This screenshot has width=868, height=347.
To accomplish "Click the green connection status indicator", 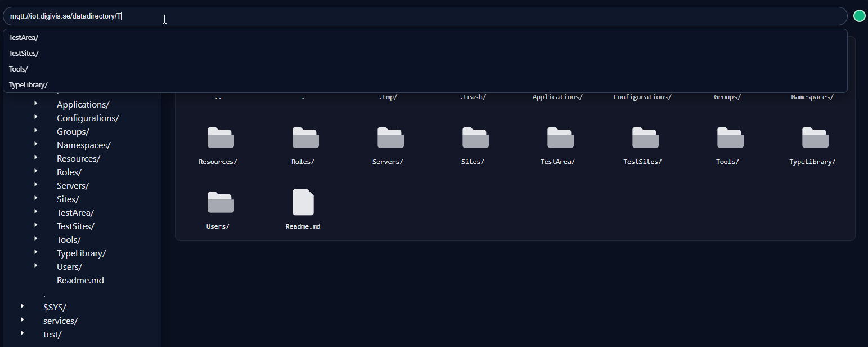I will (x=859, y=16).
